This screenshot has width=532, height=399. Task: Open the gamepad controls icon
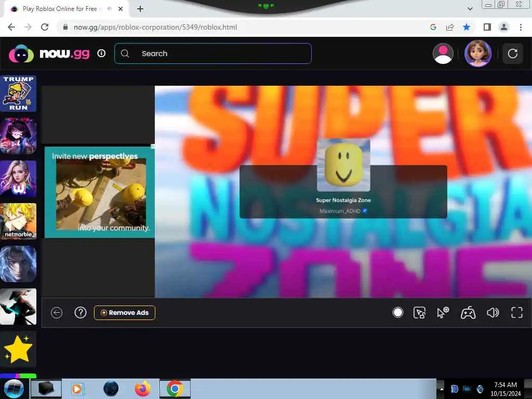468,312
